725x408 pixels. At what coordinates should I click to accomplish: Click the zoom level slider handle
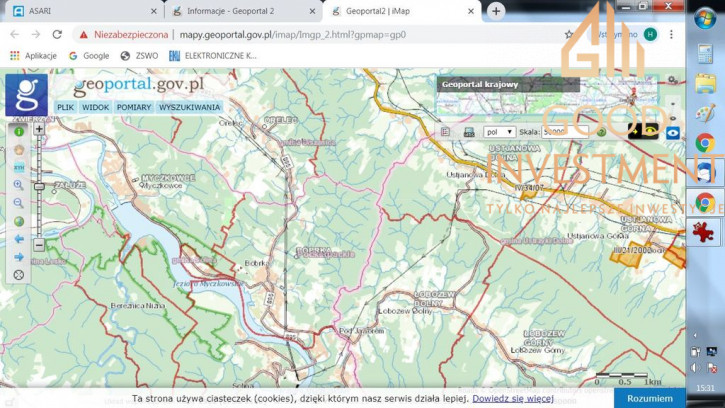[x=39, y=186]
